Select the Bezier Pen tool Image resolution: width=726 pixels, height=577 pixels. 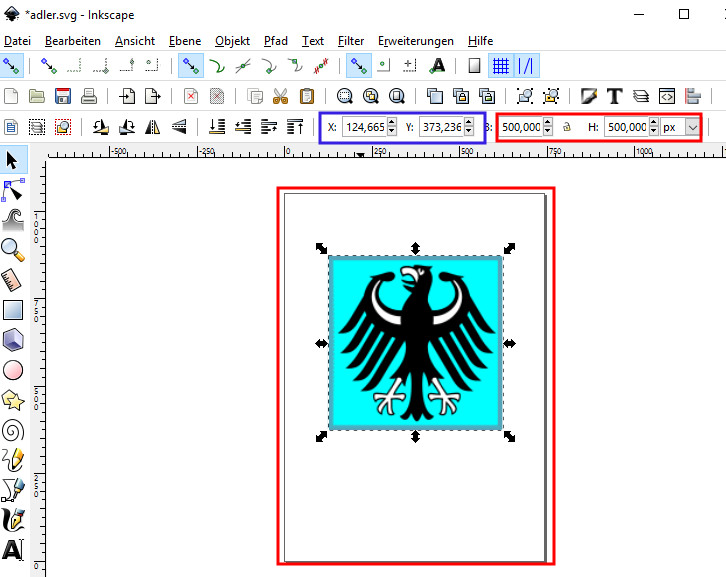click(x=13, y=489)
